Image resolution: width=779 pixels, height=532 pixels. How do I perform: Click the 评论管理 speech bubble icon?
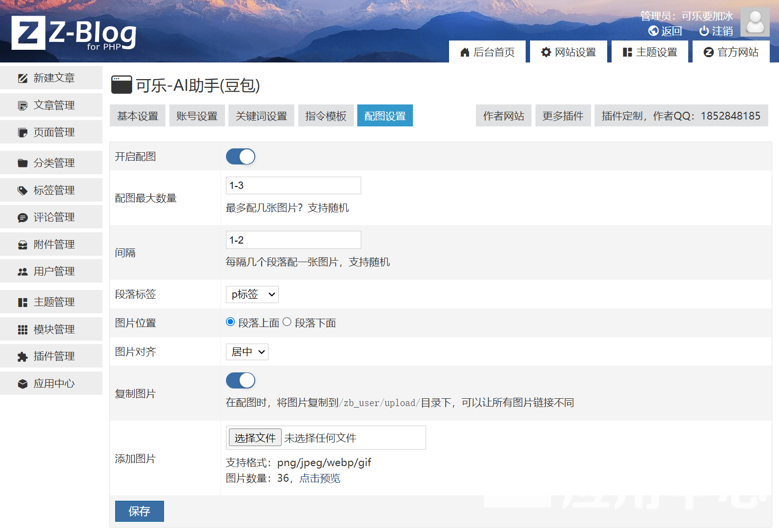22,217
